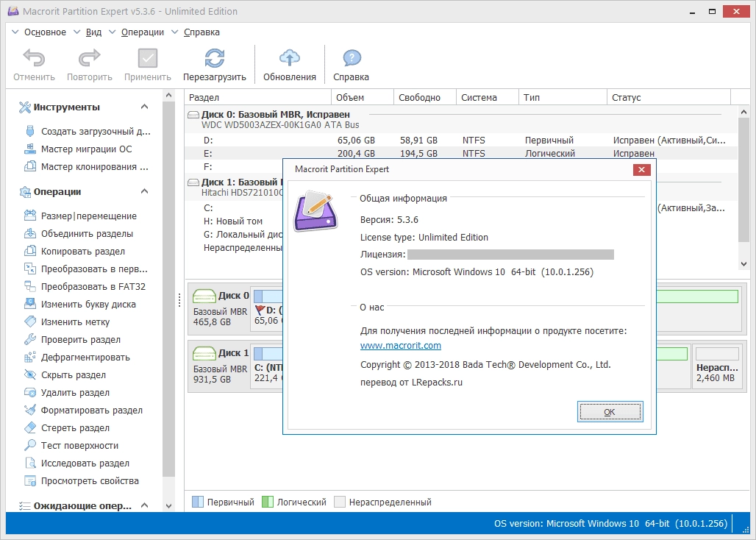Viewport: 756px width, 540px height.
Task: Click the Undo (Отменить) toolbar icon
Action: click(34, 58)
